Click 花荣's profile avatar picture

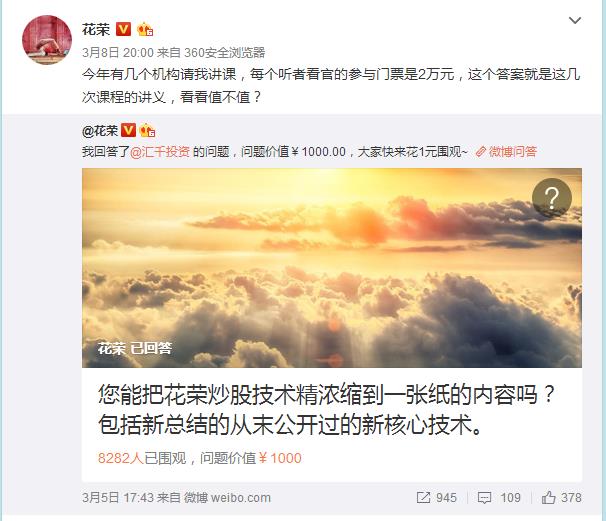(47, 39)
